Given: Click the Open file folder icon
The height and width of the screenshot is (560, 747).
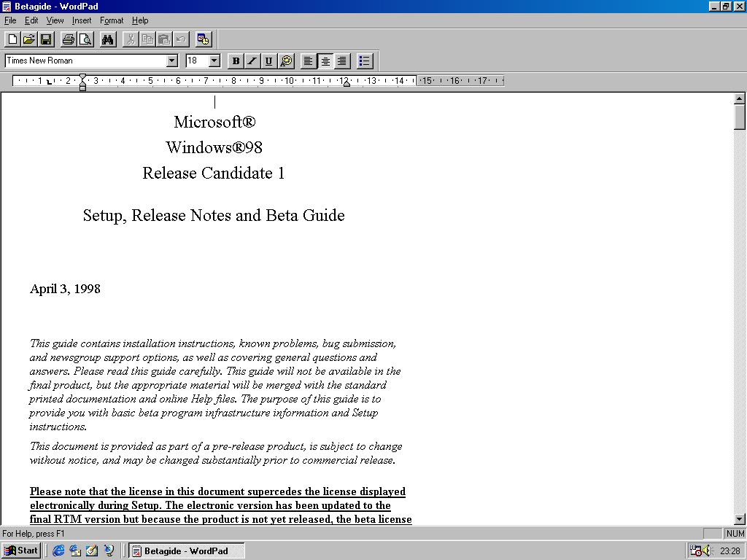Looking at the screenshot, I should click(29, 39).
